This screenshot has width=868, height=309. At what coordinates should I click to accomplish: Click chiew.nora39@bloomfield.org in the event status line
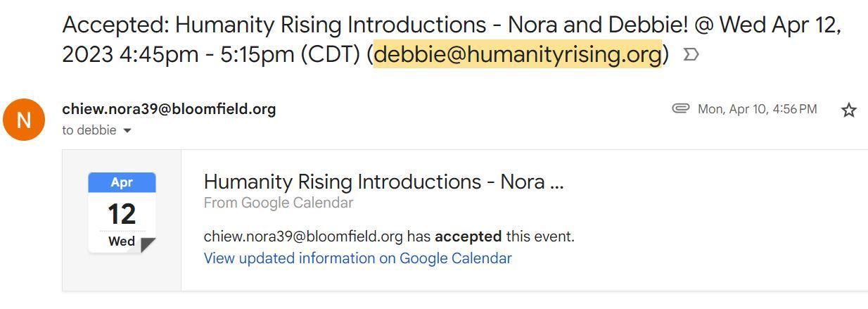click(x=302, y=237)
